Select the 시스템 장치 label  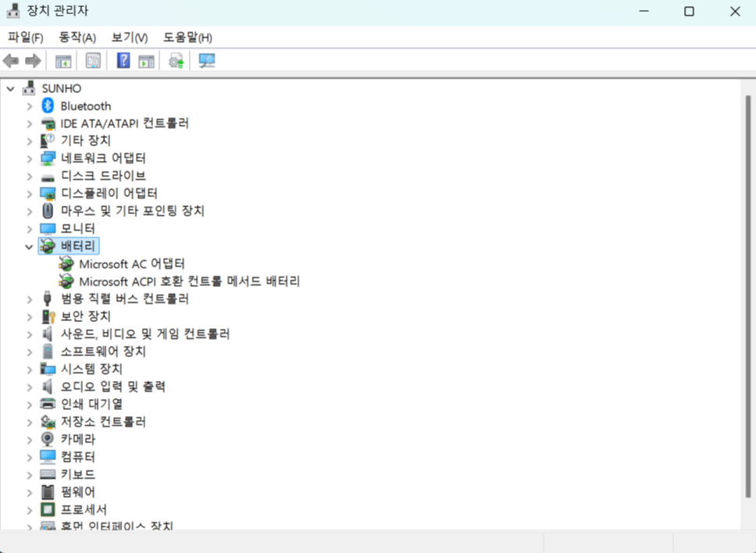[91, 369]
